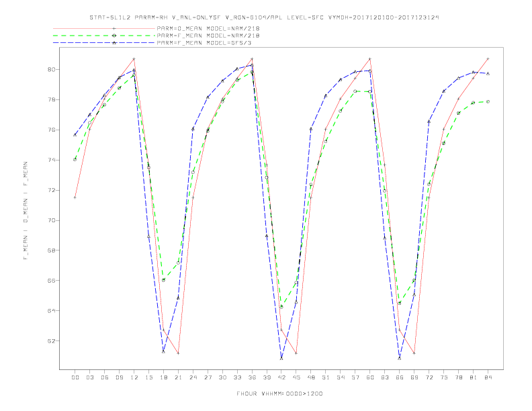Click x-axis forecast hour label 84
532x411 pixels.
488,377
